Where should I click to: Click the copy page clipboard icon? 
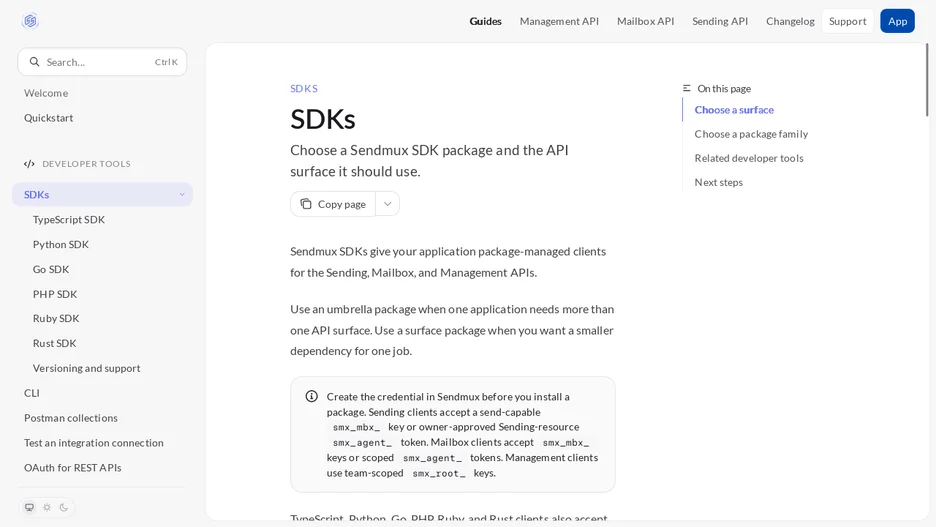306,204
